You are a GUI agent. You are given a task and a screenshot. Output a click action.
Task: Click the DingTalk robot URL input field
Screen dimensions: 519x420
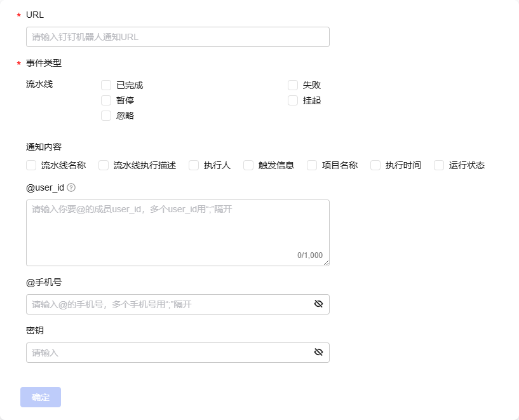pos(177,37)
